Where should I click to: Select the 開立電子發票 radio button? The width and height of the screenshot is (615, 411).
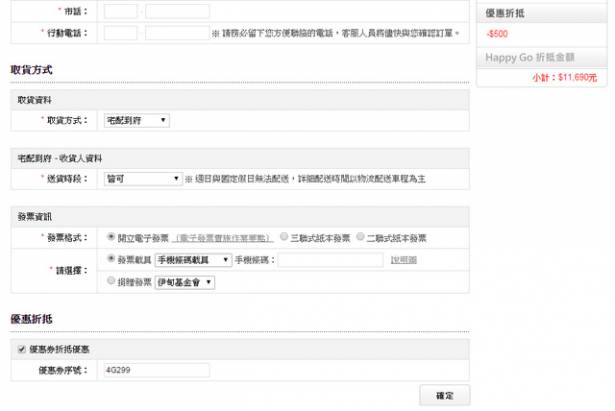click(111, 237)
